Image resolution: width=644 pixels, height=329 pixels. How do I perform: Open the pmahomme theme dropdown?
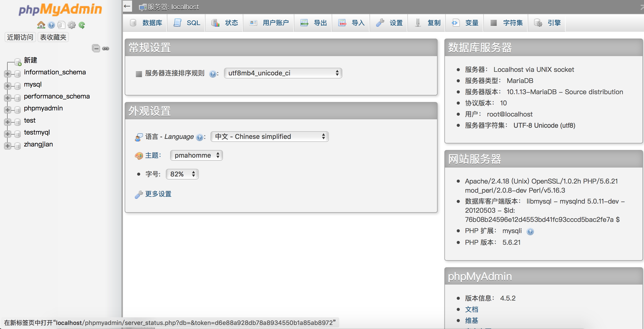pos(196,155)
